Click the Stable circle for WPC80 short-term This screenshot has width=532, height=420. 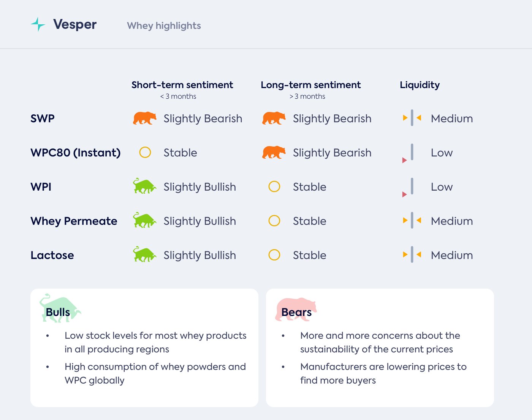tap(145, 153)
